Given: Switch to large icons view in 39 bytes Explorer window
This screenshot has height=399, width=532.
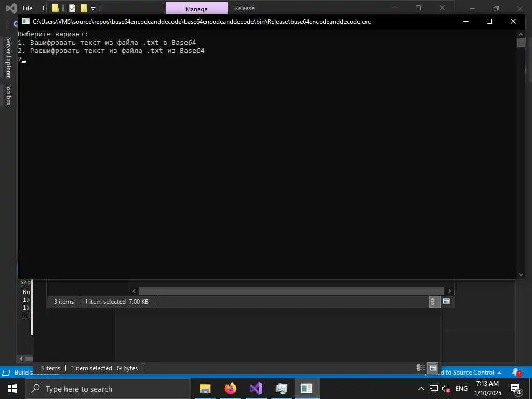Looking at the screenshot, I should pyautogui.click(x=433, y=368).
